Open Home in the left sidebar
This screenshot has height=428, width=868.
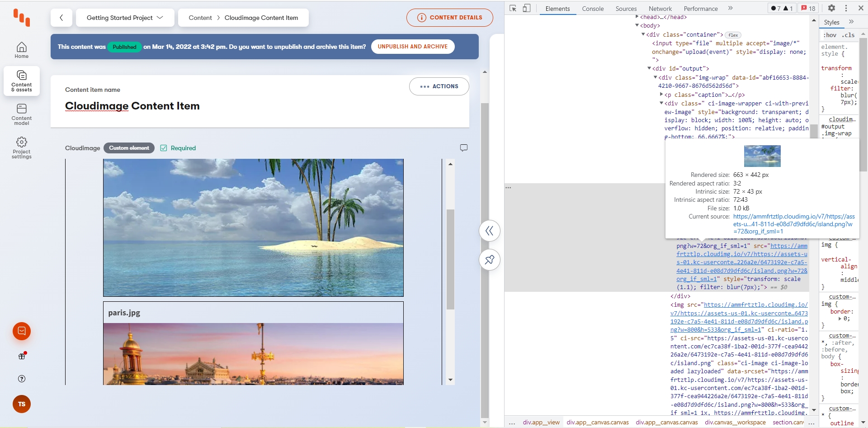coord(21,50)
